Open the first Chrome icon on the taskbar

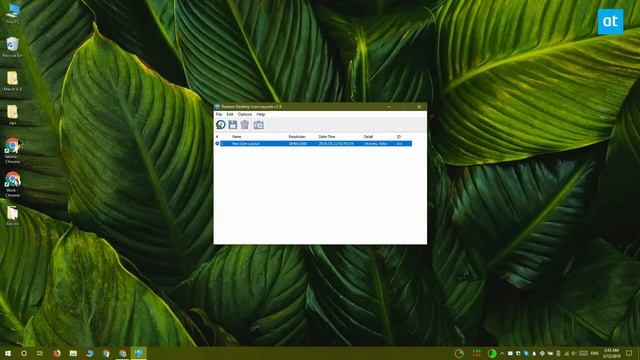pos(106,353)
